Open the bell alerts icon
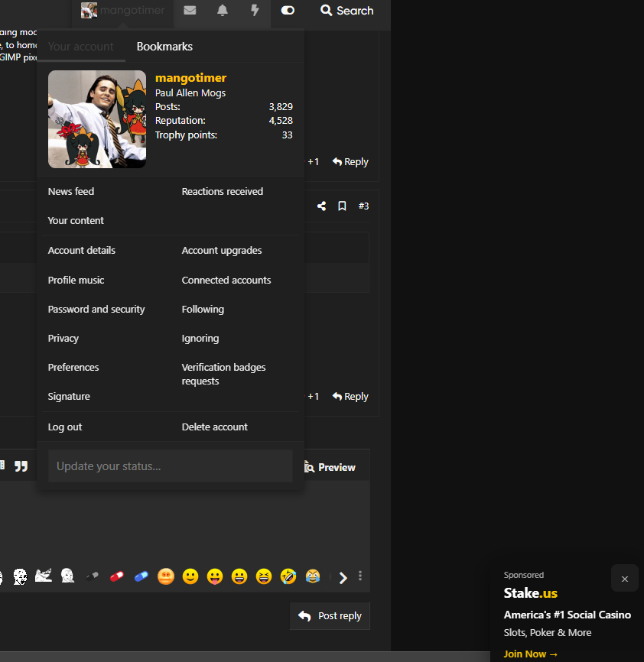The height and width of the screenshot is (662, 644). coord(223,10)
